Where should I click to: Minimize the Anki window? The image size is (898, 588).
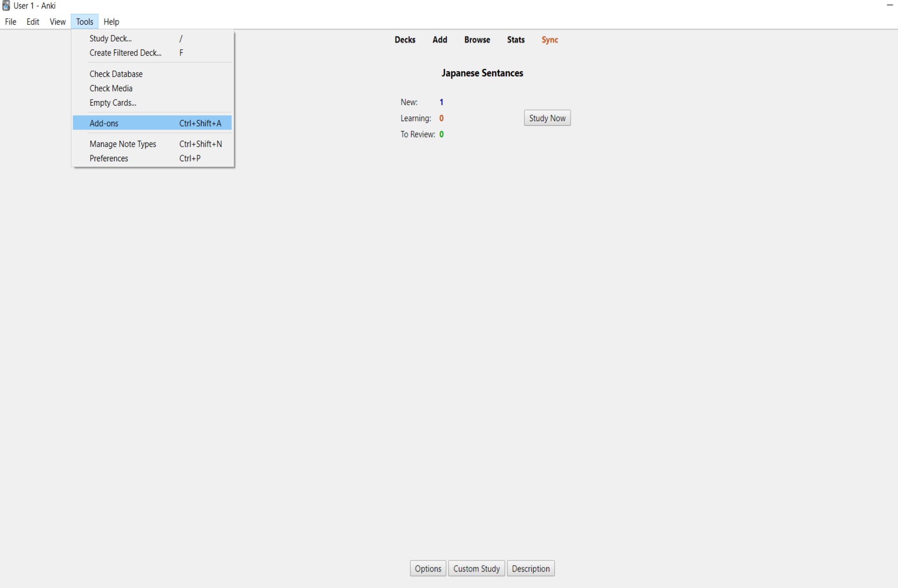coord(890,5)
